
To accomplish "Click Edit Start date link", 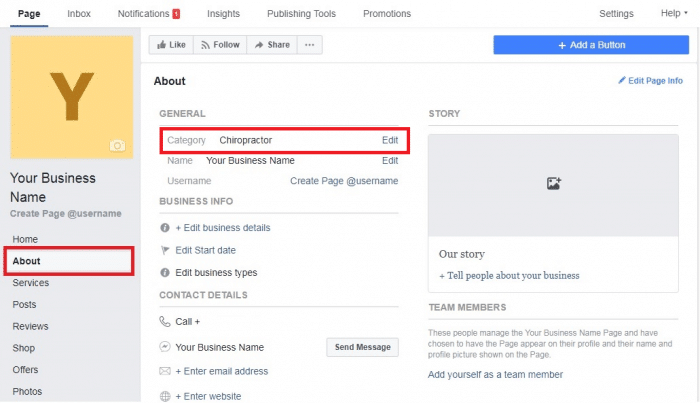I will click(x=205, y=250).
